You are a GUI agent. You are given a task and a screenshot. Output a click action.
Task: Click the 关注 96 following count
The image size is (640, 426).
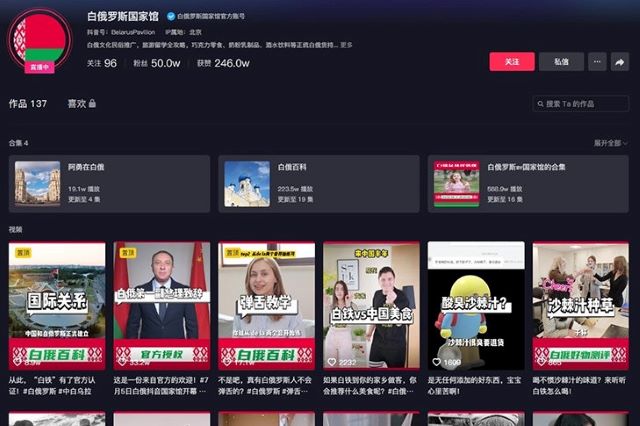tap(102, 63)
